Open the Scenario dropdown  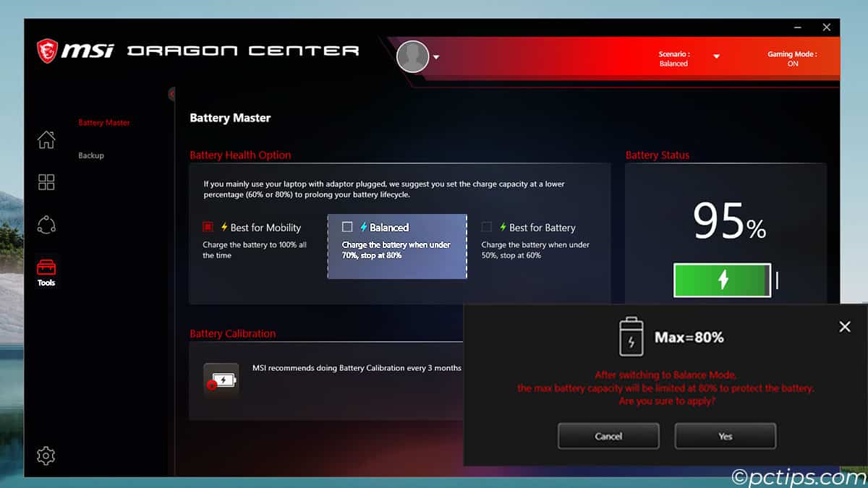click(716, 56)
